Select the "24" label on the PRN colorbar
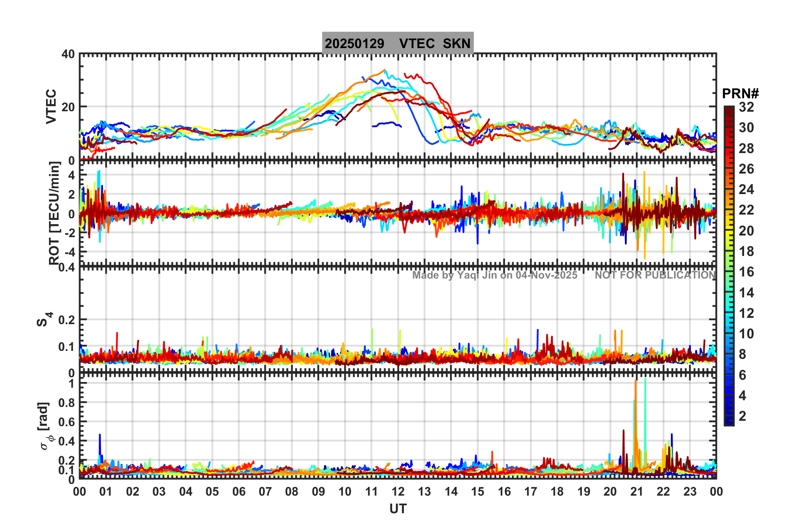 click(746, 189)
